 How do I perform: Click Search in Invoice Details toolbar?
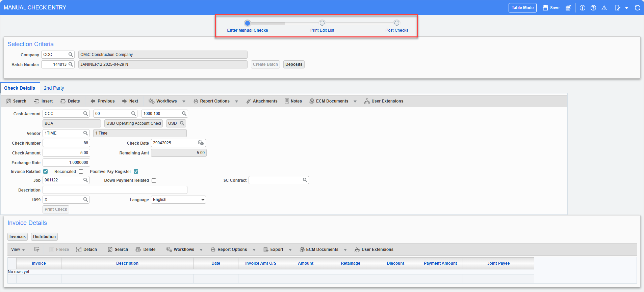pos(118,250)
